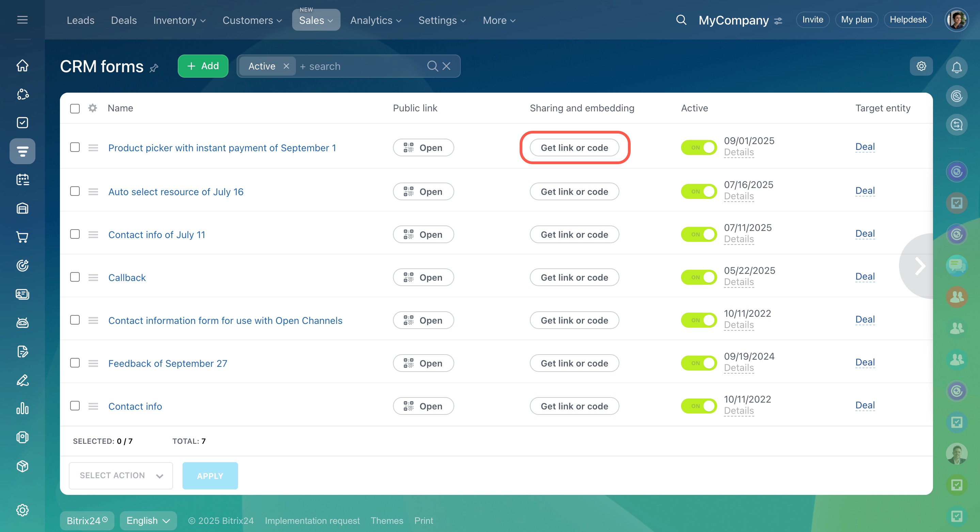Check the box for Contact info of July 11
This screenshot has height=532, width=980.
point(75,234)
